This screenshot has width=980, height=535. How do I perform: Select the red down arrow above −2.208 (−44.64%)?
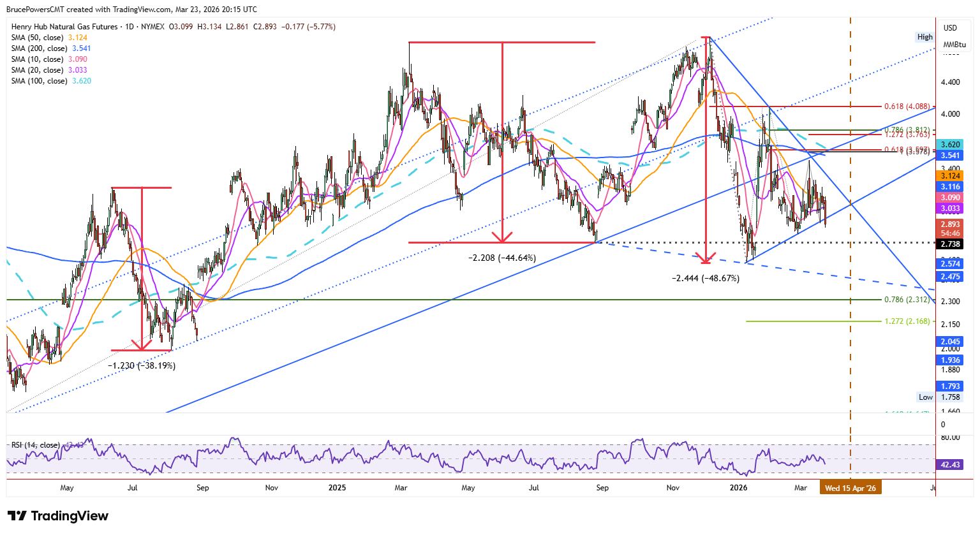click(503, 142)
